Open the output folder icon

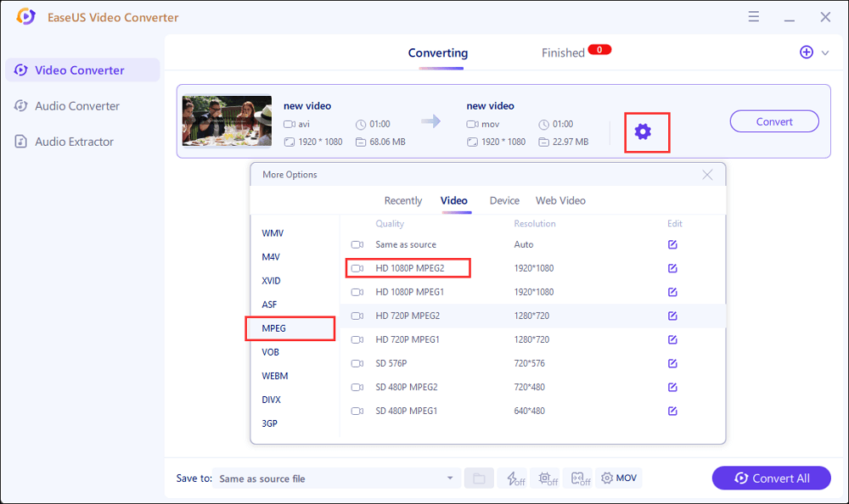click(x=479, y=479)
